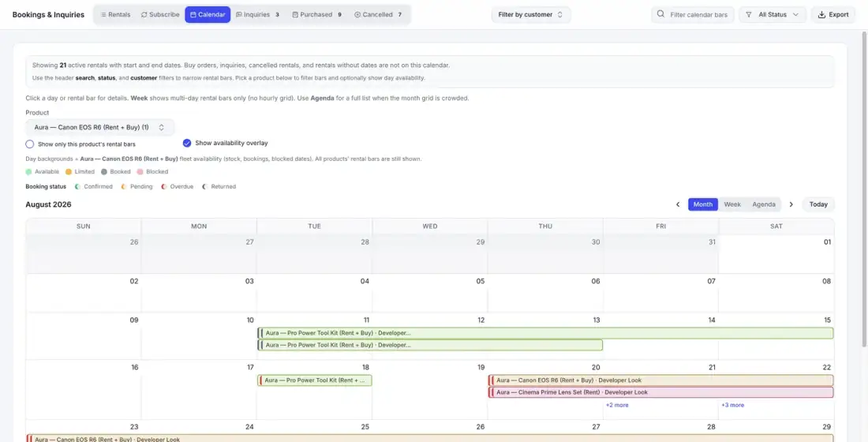Click the Rentals list icon
The image size is (868, 442).
pos(103,15)
